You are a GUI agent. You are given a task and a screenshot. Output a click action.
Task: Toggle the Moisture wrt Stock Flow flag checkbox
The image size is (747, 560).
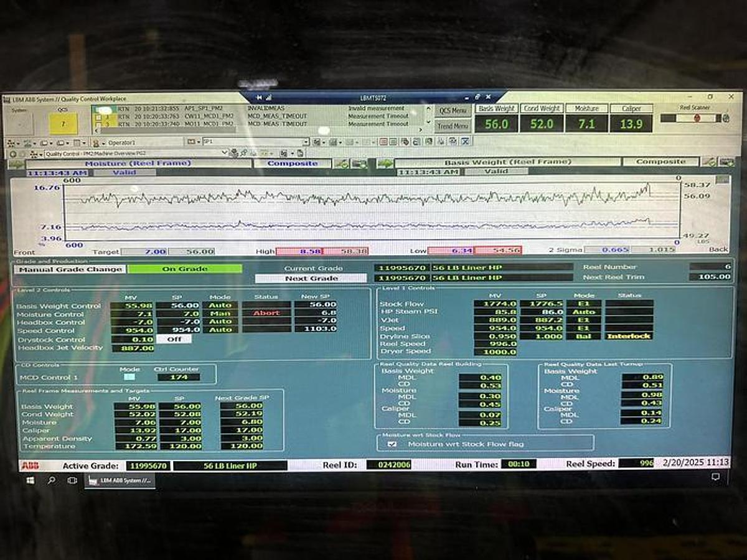coord(392,444)
